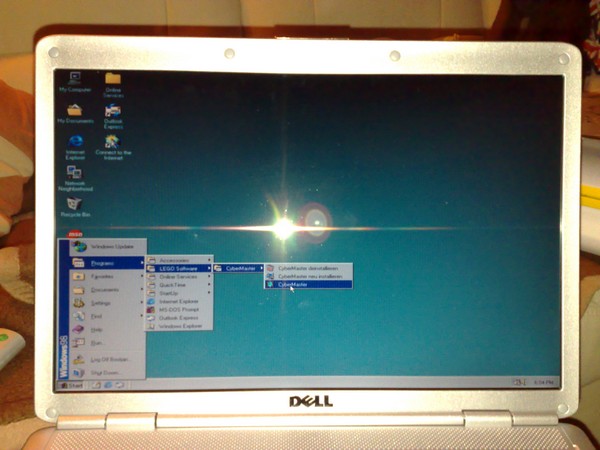Click the Settings icon in Start menu
The width and height of the screenshot is (600, 450).
click(79, 303)
